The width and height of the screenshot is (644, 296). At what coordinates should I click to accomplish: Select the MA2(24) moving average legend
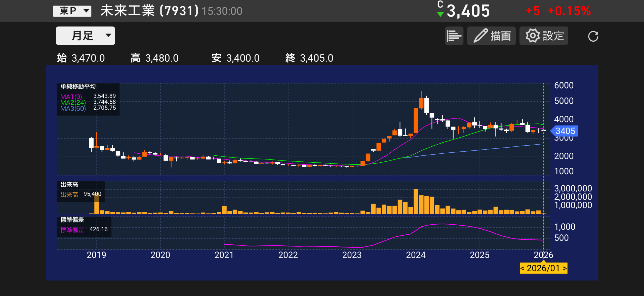coord(73,103)
